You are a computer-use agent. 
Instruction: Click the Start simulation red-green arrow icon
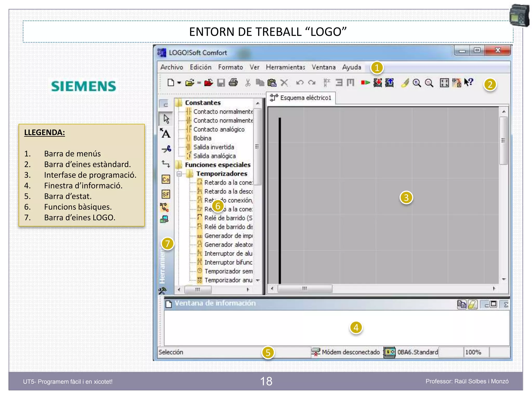(365, 83)
